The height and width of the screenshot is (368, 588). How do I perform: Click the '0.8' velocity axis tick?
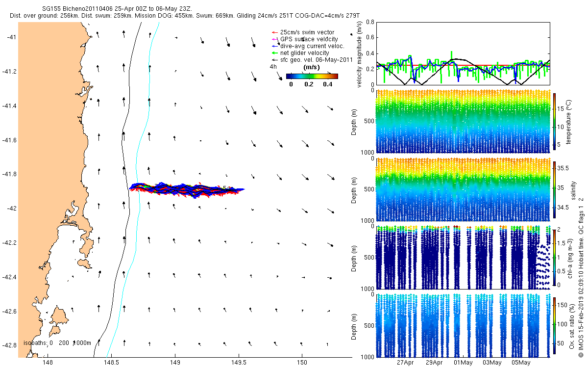369,22
